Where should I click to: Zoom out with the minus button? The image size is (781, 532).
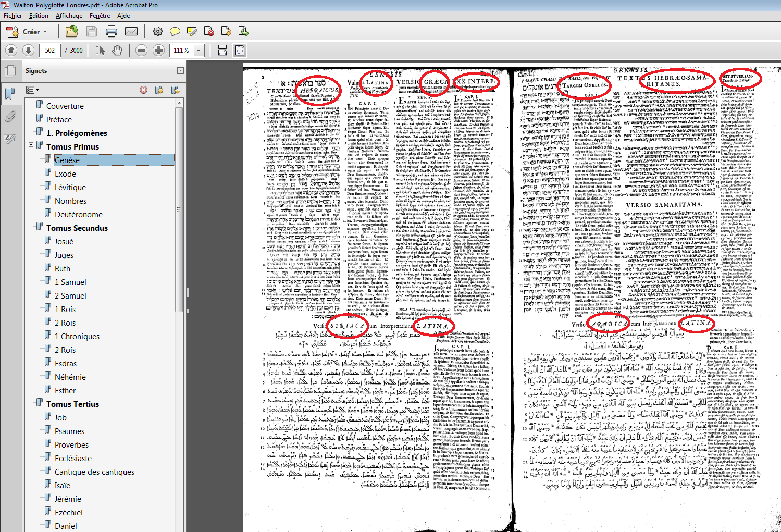141,50
